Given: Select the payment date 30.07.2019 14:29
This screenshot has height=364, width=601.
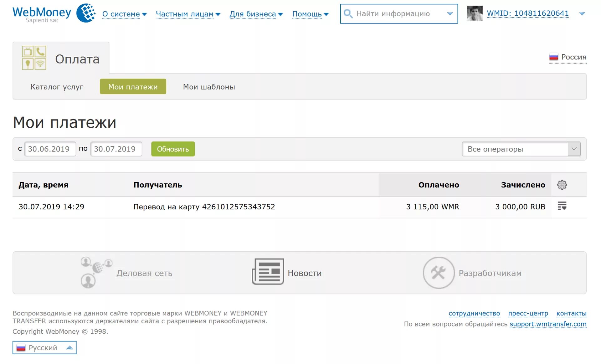Looking at the screenshot, I should pyautogui.click(x=51, y=207).
